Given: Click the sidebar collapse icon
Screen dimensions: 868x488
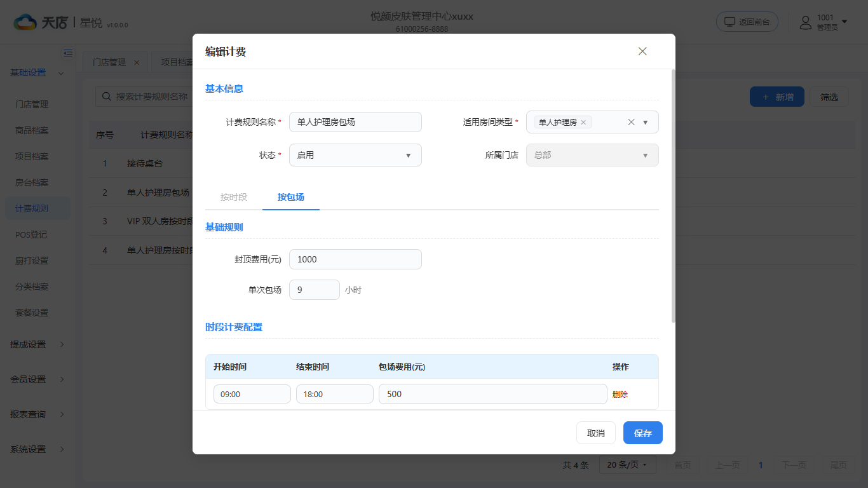Looking at the screenshot, I should coord(68,53).
